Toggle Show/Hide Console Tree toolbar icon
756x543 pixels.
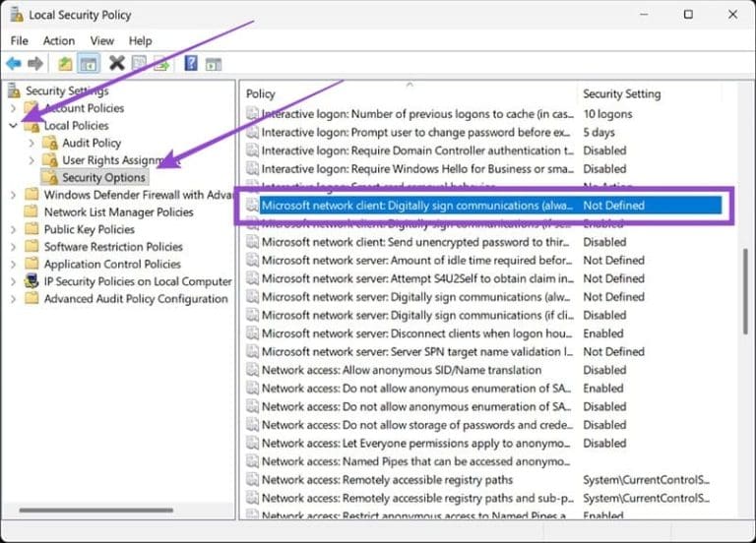89,63
